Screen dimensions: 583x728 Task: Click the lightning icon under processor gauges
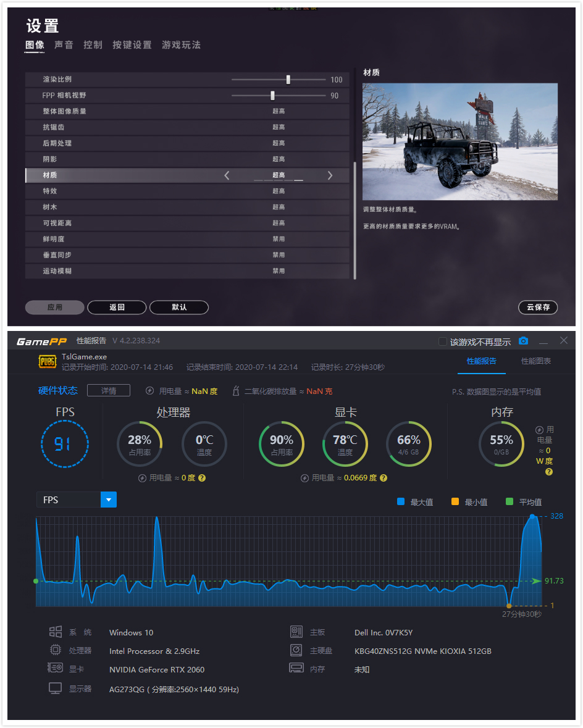(142, 478)
